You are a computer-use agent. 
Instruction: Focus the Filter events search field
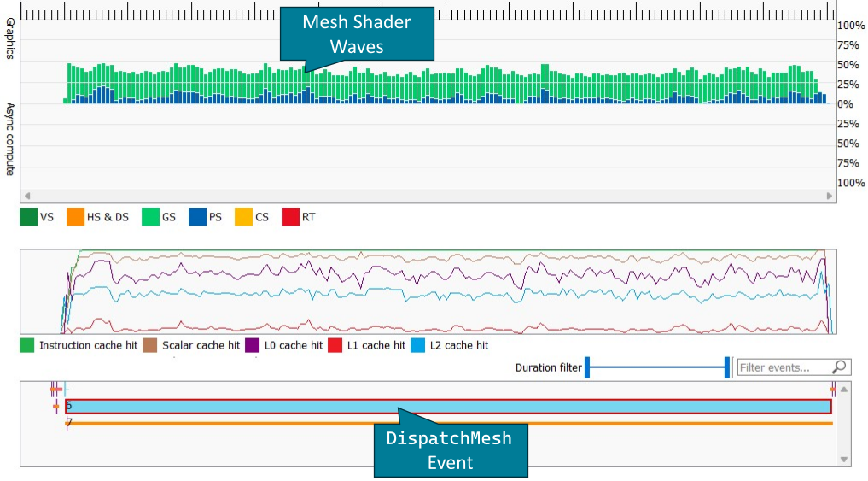[784, 367]
